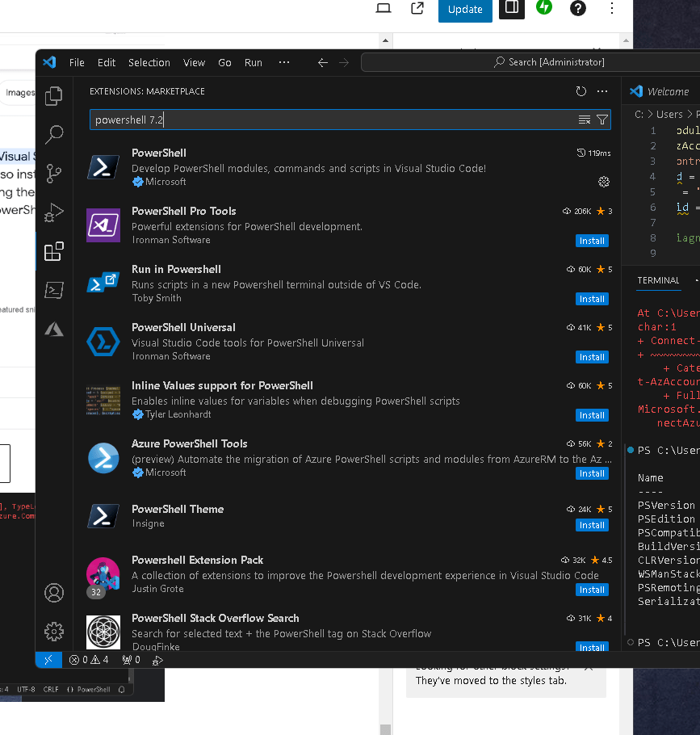Open the Go menu
The image size is (700, 735).
point(224,63)
